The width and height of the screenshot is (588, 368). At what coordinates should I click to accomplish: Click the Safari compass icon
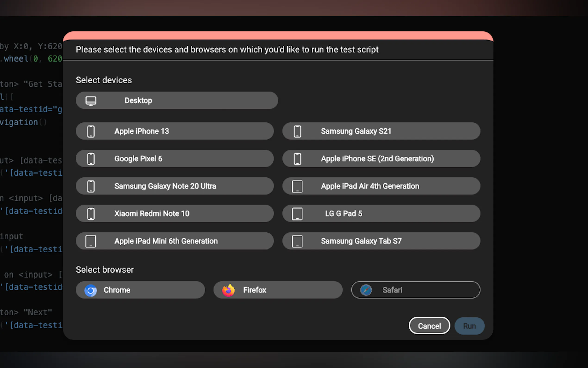pyautogui.click(x=366, y=290)
